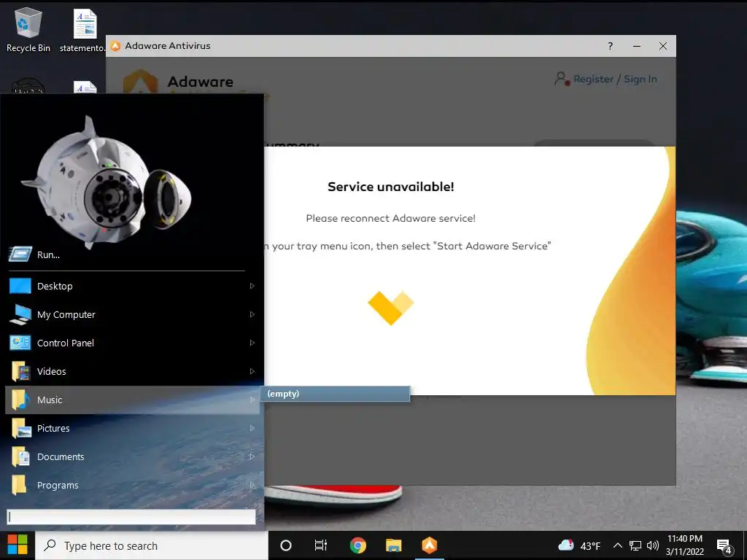Open the Recycle Bin desktop icon
This screenshot has width=747, height=560.
coord(28,29)
